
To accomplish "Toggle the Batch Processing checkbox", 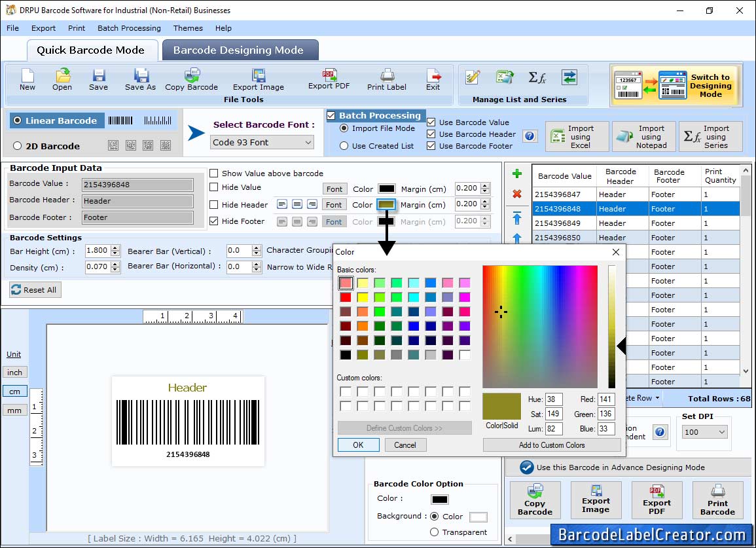I will [331, 115].
